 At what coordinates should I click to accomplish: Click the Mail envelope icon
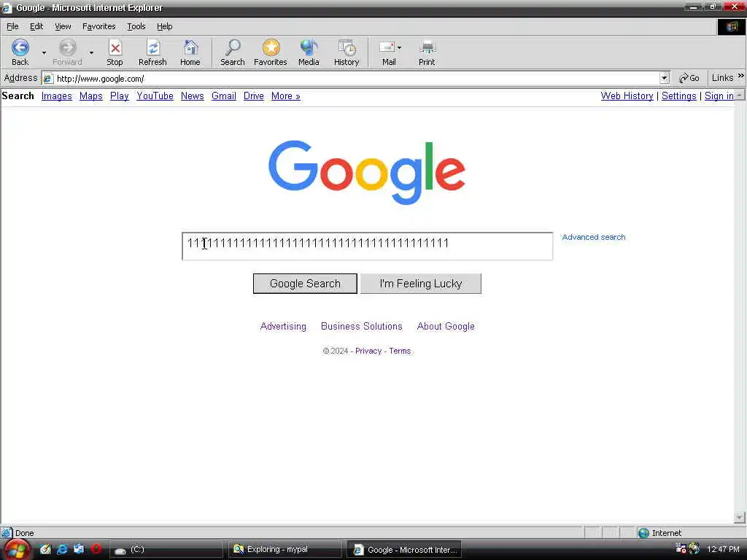click(x=387, y=47)
